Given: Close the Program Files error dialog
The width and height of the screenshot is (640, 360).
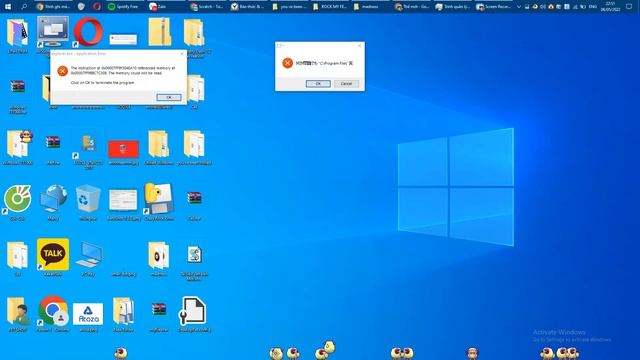Looking at the screenshot, I should click(359, 45).
